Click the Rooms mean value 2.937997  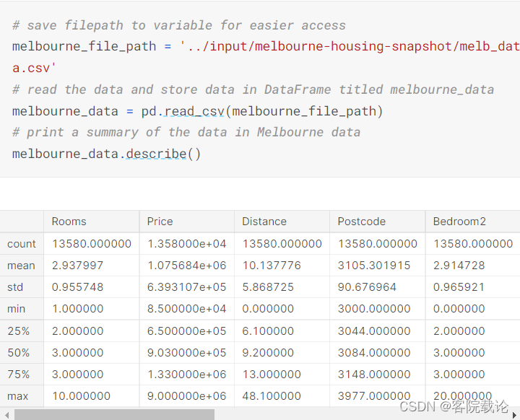coord(77,266)
